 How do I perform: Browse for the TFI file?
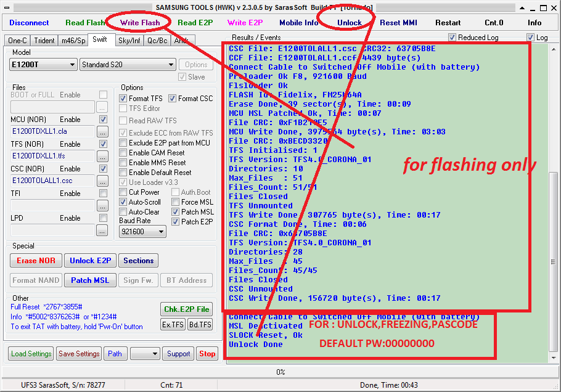[x=102, y=206]
